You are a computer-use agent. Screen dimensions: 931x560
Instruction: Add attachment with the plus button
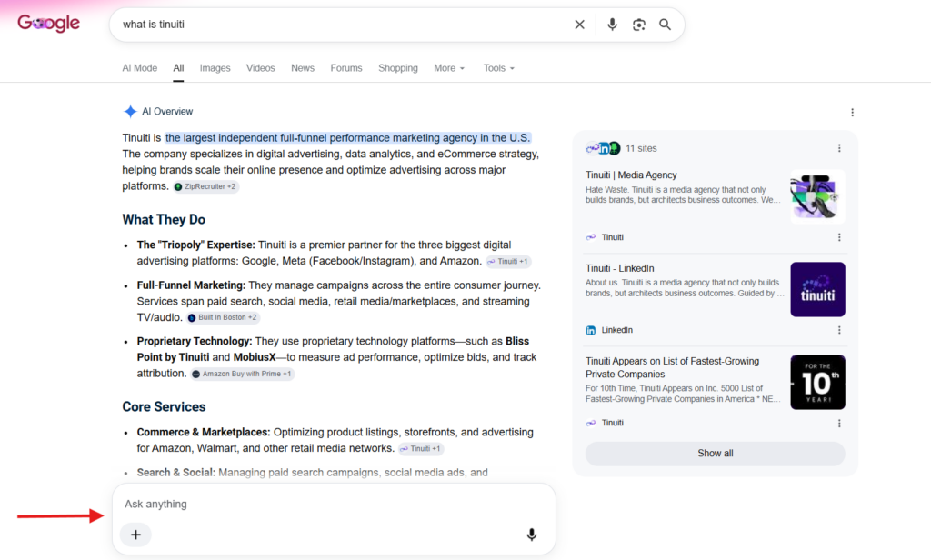pyautogui.click(x=136, y=535)
